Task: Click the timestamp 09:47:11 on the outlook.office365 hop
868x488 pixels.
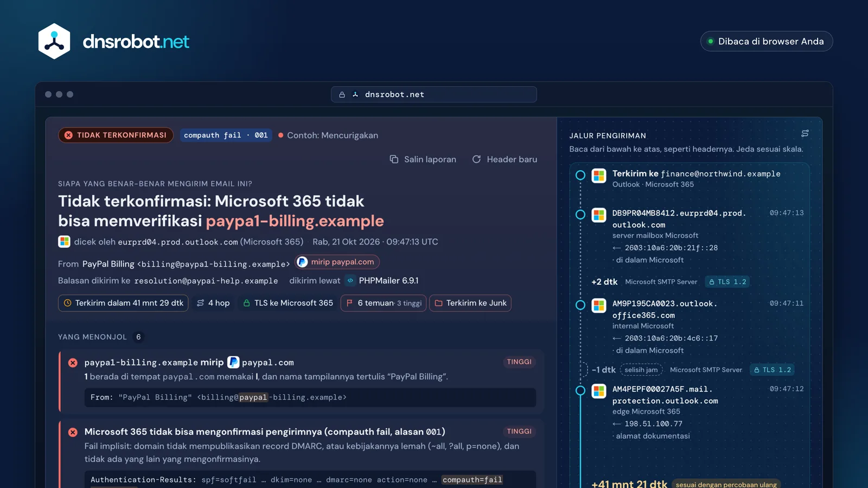Action: click(x=787, y=304)
